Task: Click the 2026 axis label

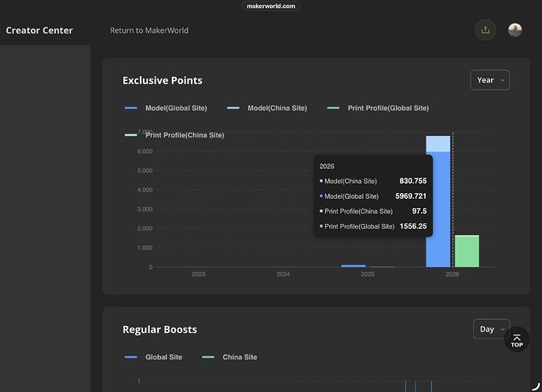Action: (452, 274)
